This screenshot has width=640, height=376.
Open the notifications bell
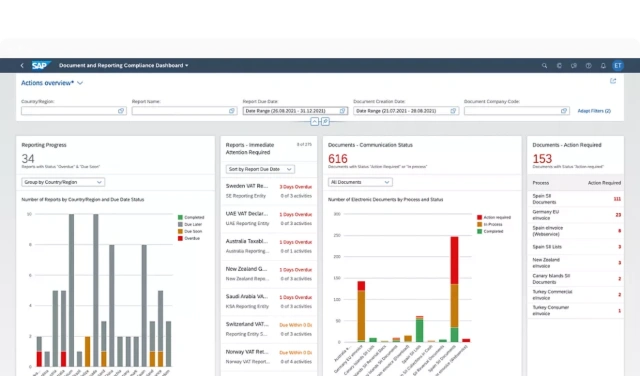(x=603, y=65)
